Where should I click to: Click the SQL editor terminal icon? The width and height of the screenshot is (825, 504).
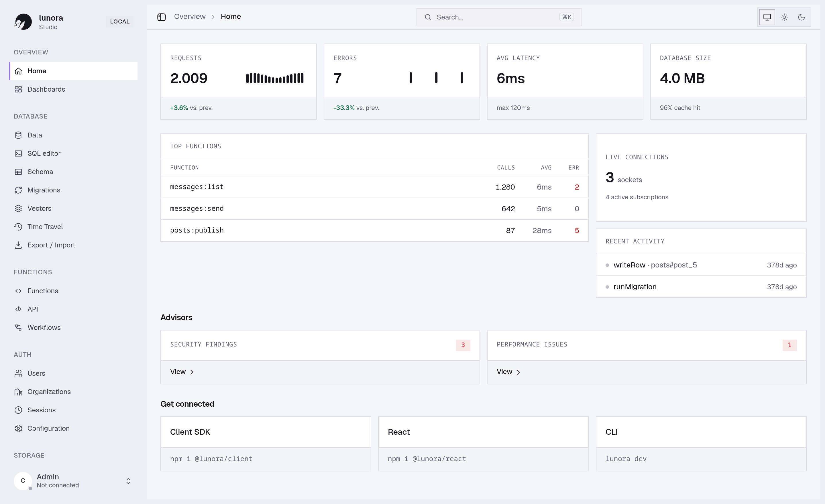coord(18,153)
